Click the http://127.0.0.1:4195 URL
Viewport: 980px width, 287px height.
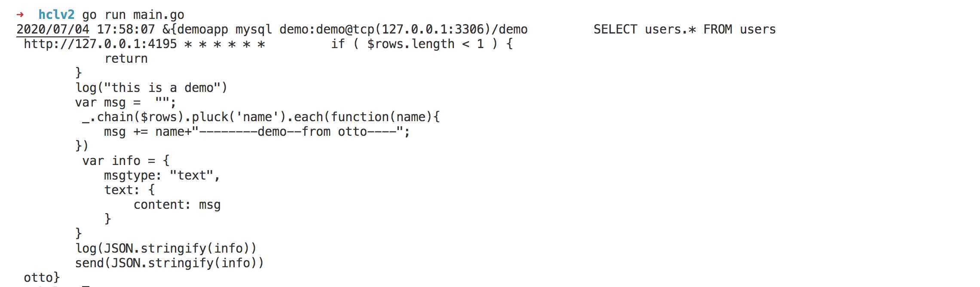[100, 44]
